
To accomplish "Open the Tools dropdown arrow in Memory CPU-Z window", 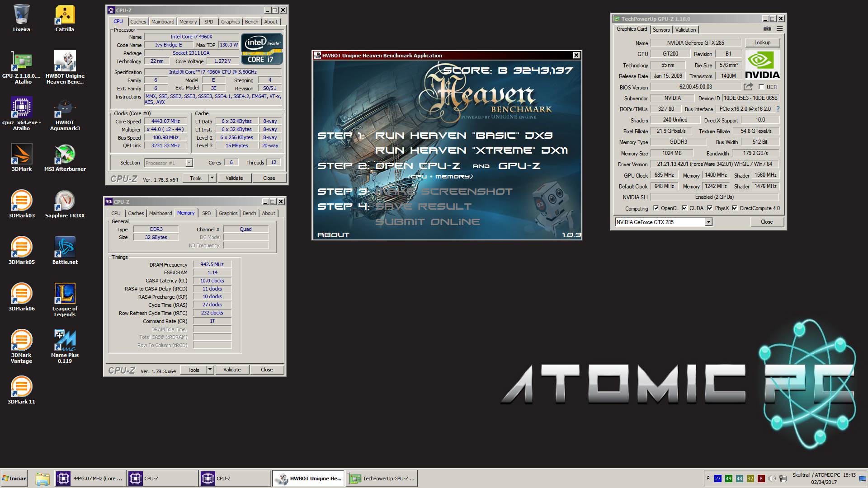I will (210, 370).
